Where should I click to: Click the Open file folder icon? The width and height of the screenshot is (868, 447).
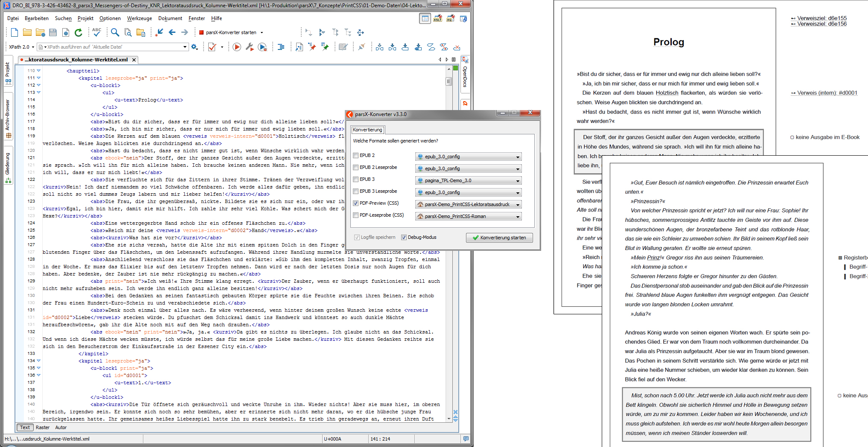(x=27, y=32)
